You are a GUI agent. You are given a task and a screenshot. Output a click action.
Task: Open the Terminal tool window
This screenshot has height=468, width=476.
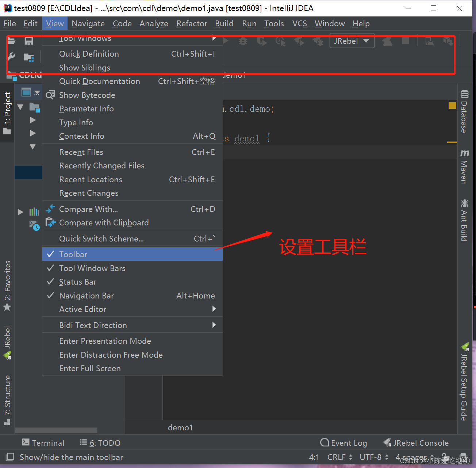43,443
